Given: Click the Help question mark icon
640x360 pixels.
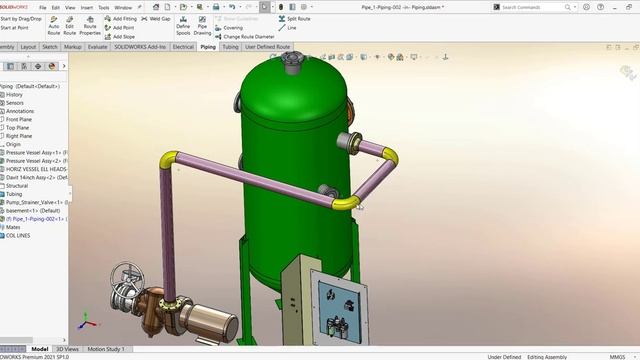Looking at the screenshot, I should click(x=600, y=7).
